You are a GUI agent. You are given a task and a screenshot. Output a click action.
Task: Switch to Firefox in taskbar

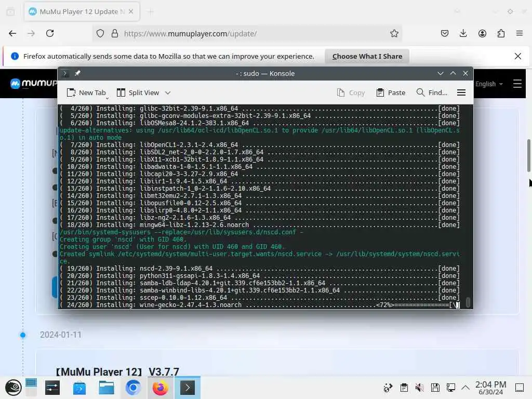(x=160, y=388)
